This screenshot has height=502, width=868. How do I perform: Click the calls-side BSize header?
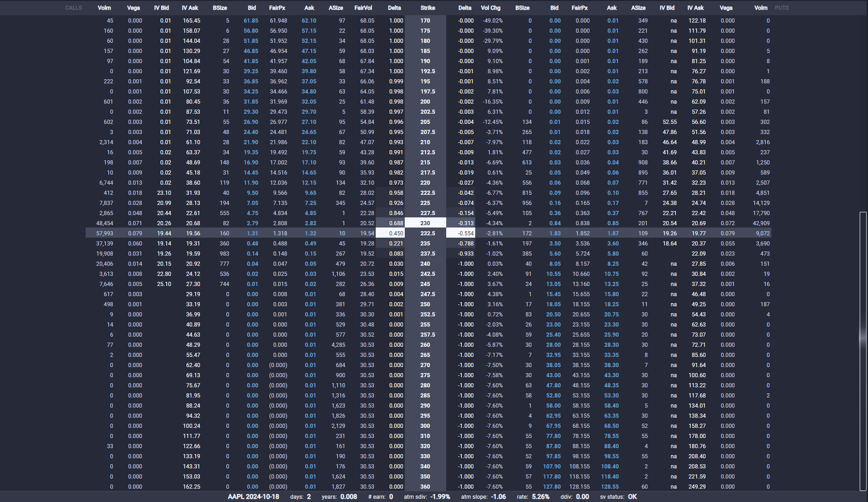220,8
